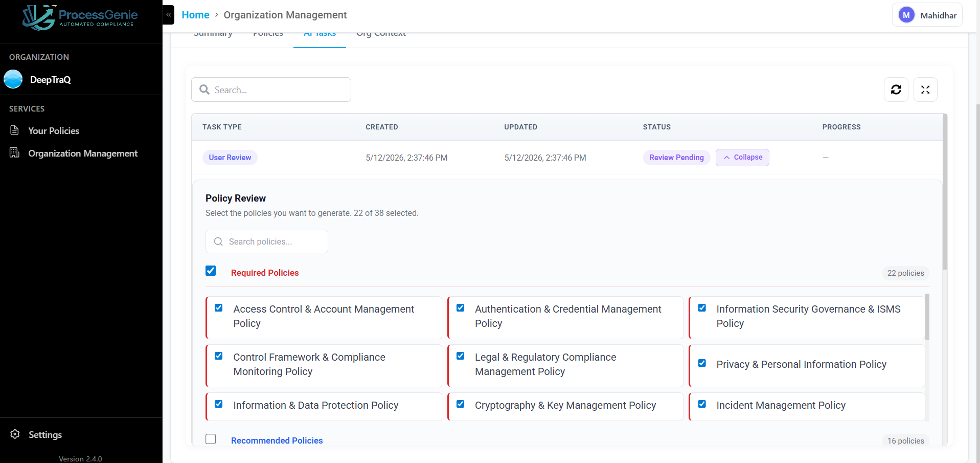Viewport: 980px width, 463px height.
Task: Switch to the Org Context tab
Action: click(381, 34)
